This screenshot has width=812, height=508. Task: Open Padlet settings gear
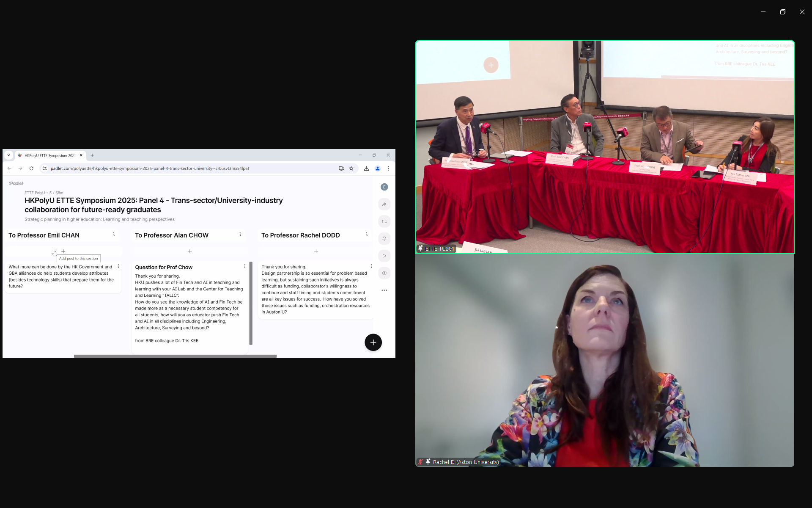tap(384, 273)
